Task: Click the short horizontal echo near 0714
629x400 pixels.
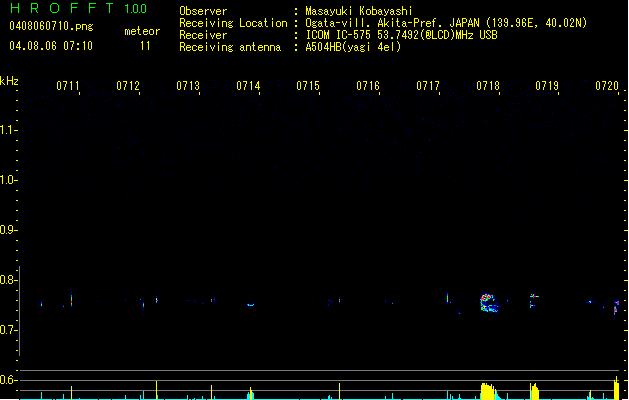Action: [x=250, y=305]
